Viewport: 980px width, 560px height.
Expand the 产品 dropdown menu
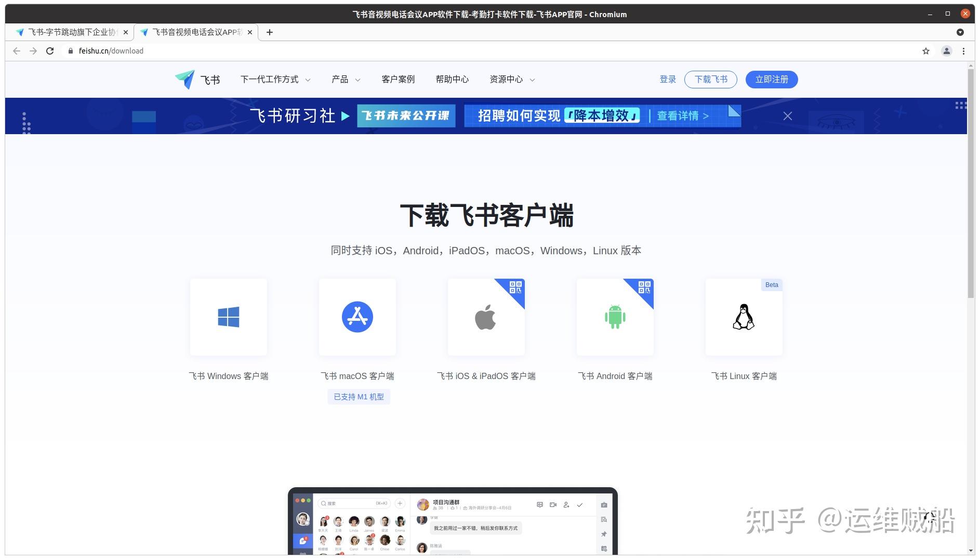[346, 80]
